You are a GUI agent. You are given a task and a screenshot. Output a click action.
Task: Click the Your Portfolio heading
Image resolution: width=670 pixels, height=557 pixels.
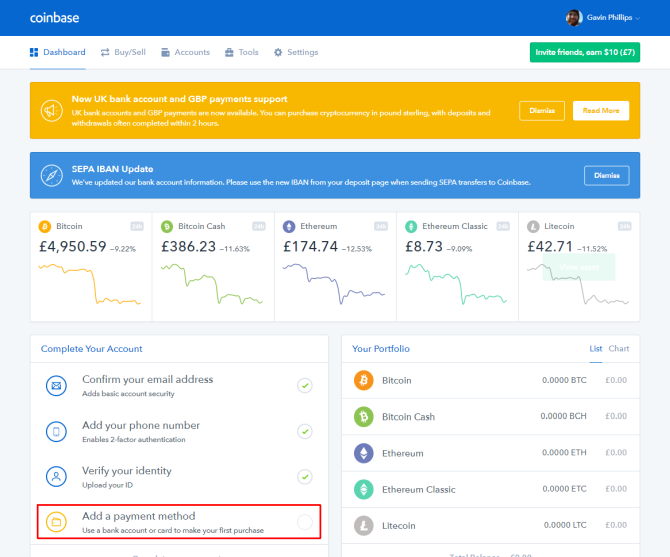click(381, 349)
